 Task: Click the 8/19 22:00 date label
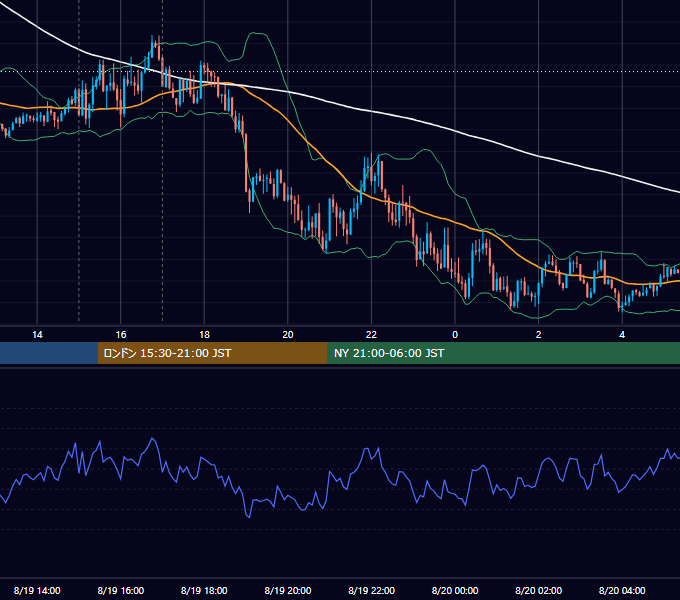click(x=372, y=590)
